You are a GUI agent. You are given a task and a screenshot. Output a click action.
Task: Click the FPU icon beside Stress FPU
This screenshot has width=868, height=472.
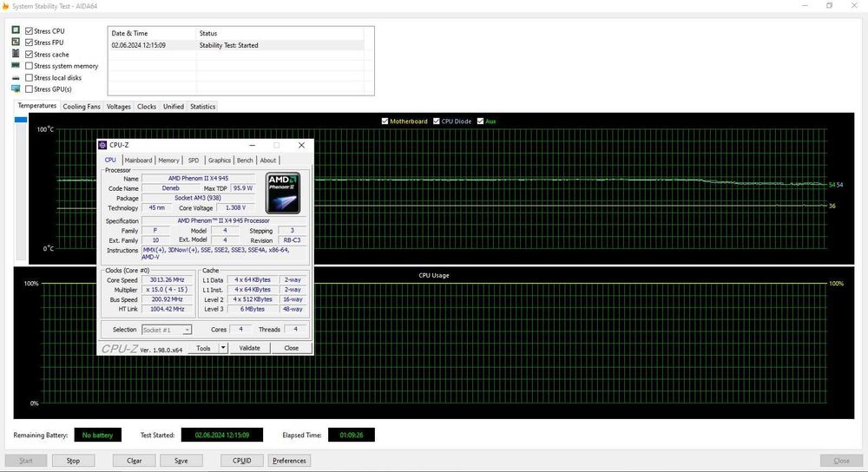pos(16,42)
